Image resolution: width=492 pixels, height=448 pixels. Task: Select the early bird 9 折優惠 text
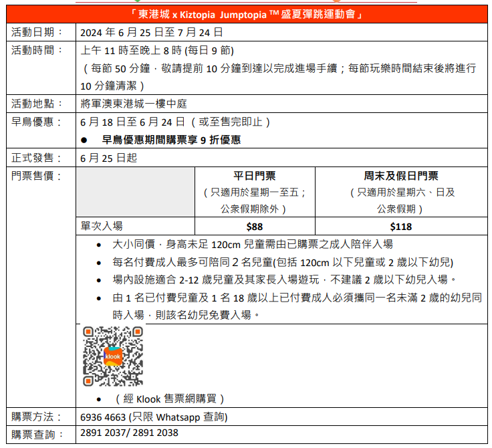coord(171,140)
